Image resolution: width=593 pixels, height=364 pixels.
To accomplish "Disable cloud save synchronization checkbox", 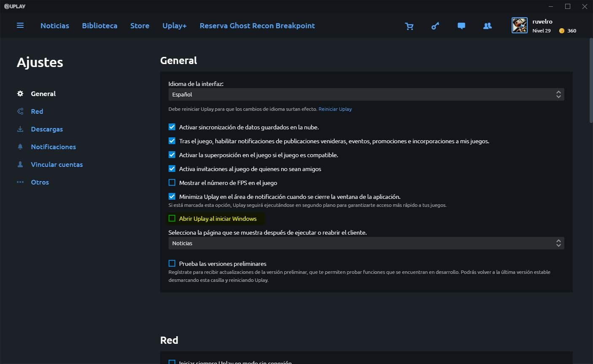I will point(172,127).
